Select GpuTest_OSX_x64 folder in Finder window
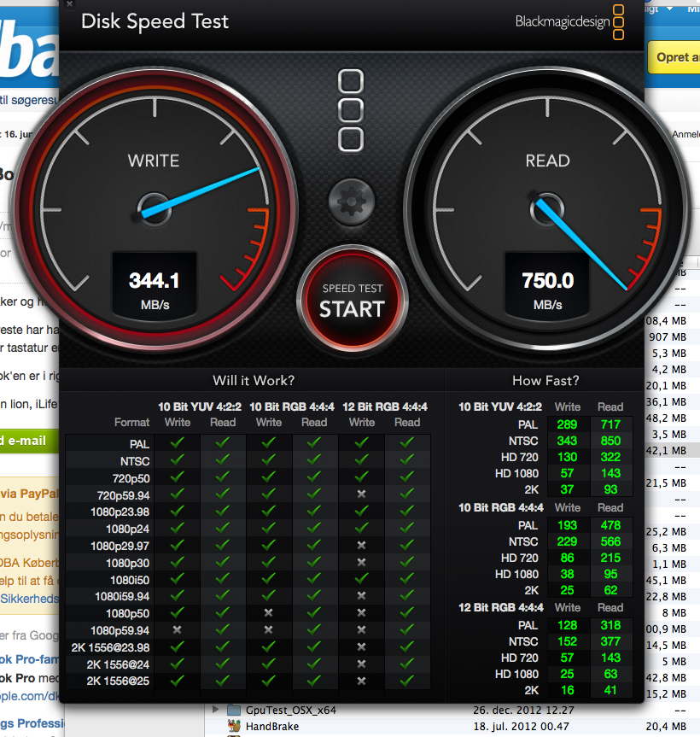 291,711
